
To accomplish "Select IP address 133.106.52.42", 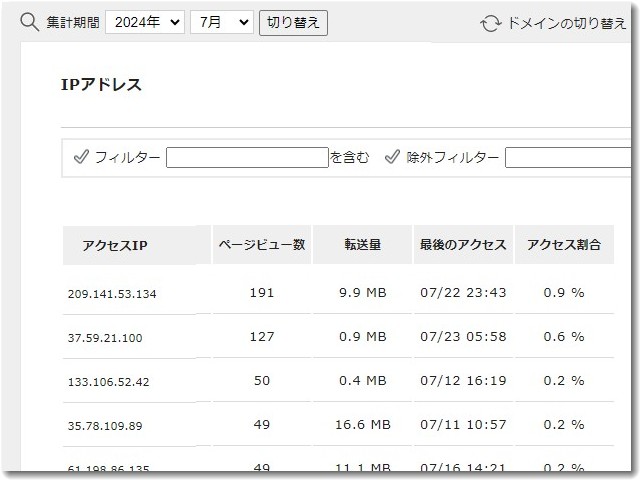I will (108, 382).
